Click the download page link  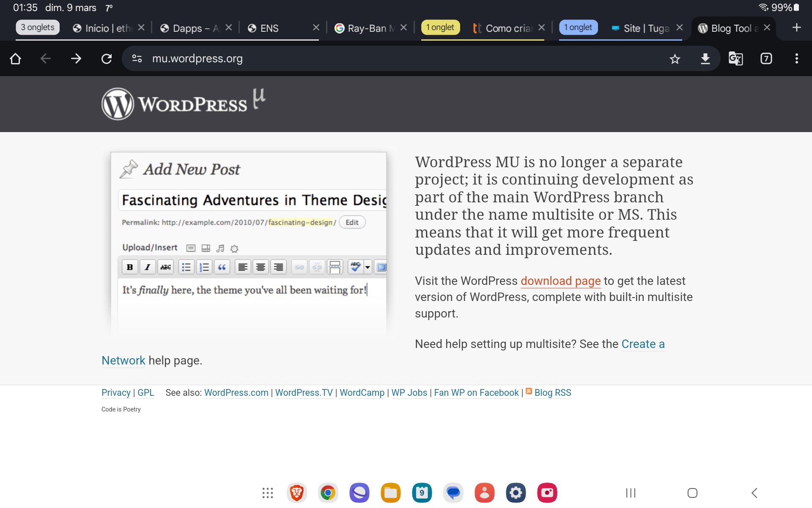560,281
